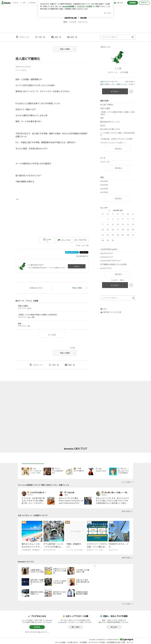Open the ブログ ( 67 ) theme link
This screenshot has width=151, height=644.
[105, 162]
